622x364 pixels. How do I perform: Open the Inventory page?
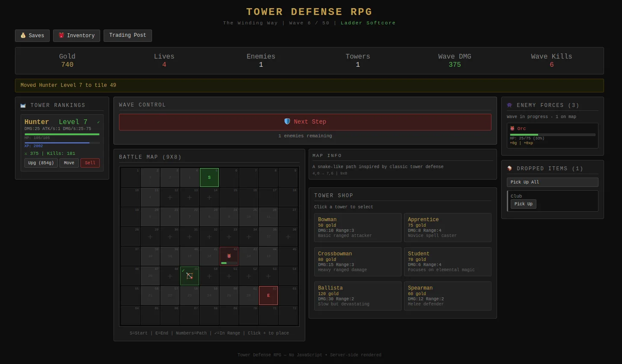pyautogui.click(x=77, y=36)
